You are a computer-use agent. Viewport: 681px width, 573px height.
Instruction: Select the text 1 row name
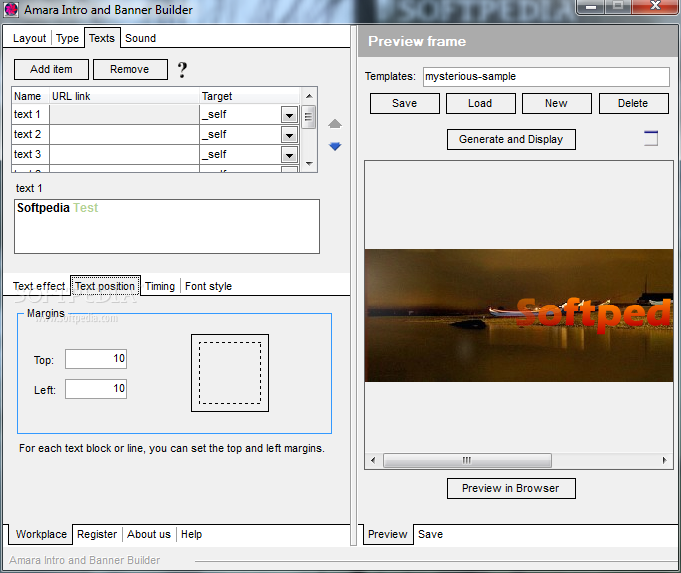[x=27, y=115]
